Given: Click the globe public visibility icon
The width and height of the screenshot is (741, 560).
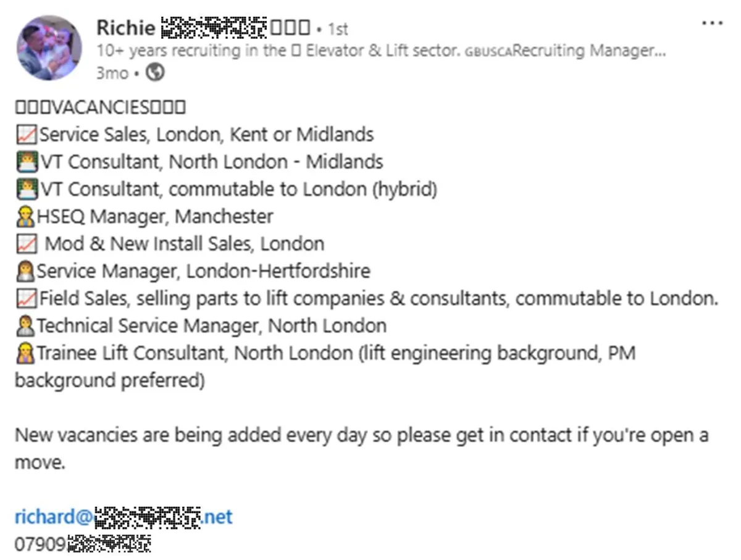Looking at the screenshot, I should (x=156, y=73).
